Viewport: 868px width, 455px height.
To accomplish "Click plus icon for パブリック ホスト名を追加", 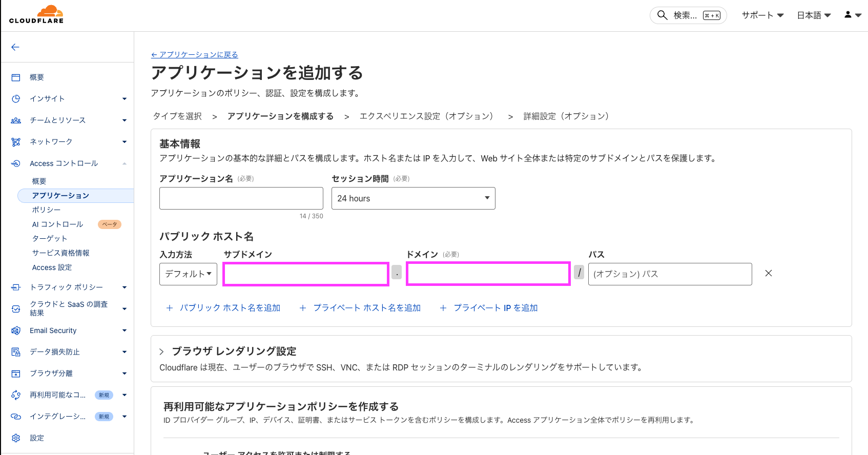I will pyautogui.click(x=170, y=308).
